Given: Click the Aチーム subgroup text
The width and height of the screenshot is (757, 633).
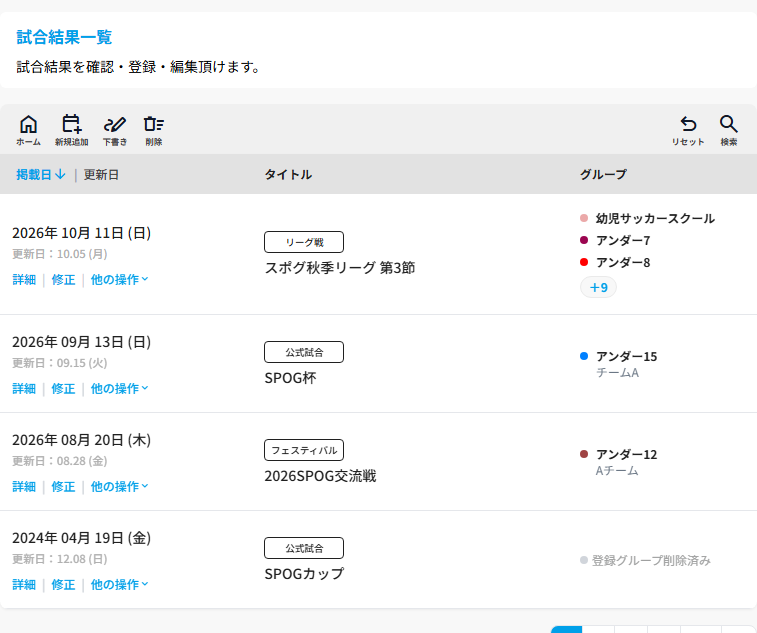Looking at the screenshot, I should click(x=617, y=471).
